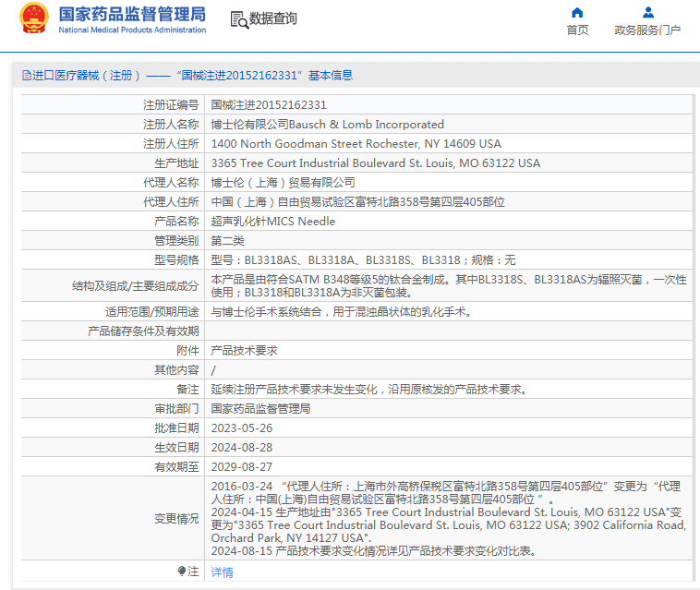The height and width of the screenshot is (590, 700).
Task: Go to 首页 home page link
Action: (577, 30)
